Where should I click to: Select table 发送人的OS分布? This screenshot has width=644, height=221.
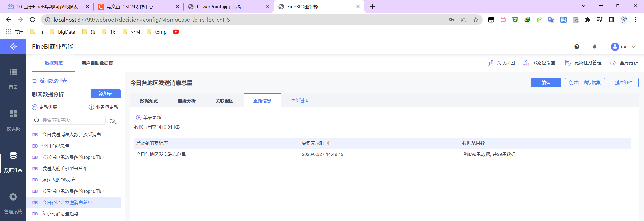(73, 180)
